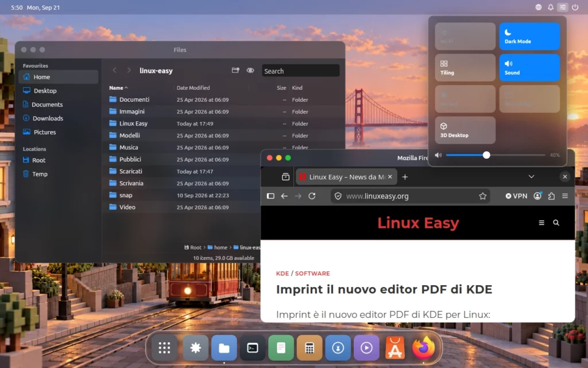Create a new folder in Files toolbar
This screenshot has width=588, height=368.
coord(235,70)
